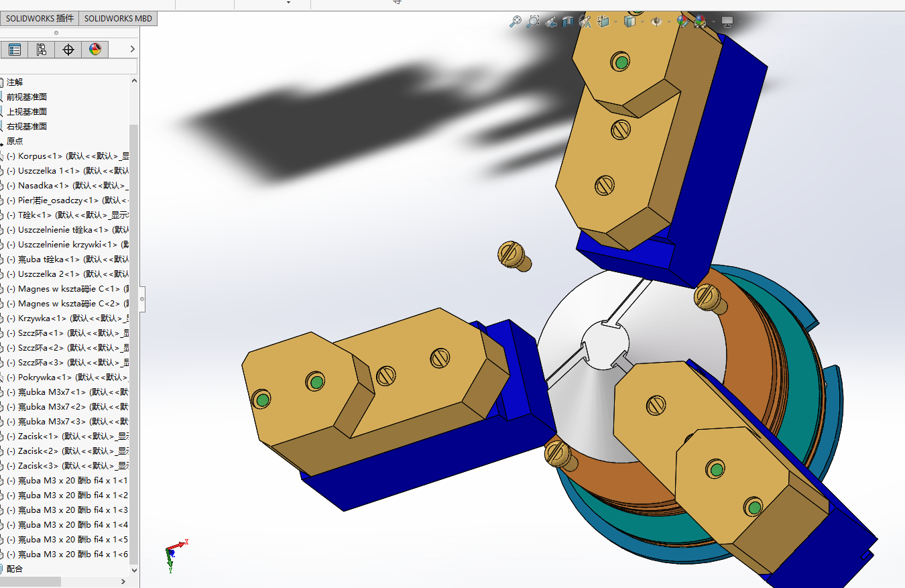This screenshot has height=588, width=905.
Task: Switch to the PropertyManager tab icon
Action: [x=15, y=50]
